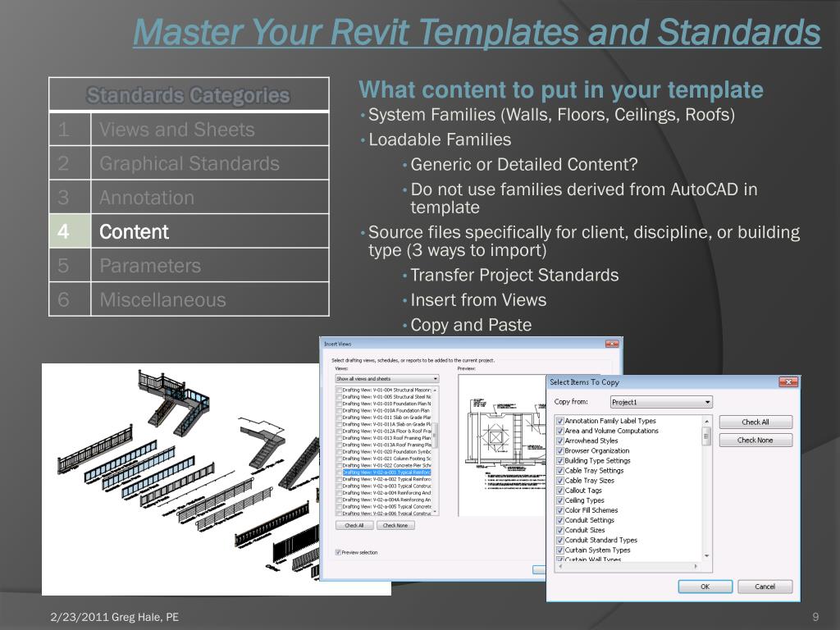Toggle Ceiling Types checkbox
This screenshot has width=840, height=630.
click(x=559, y=500)
